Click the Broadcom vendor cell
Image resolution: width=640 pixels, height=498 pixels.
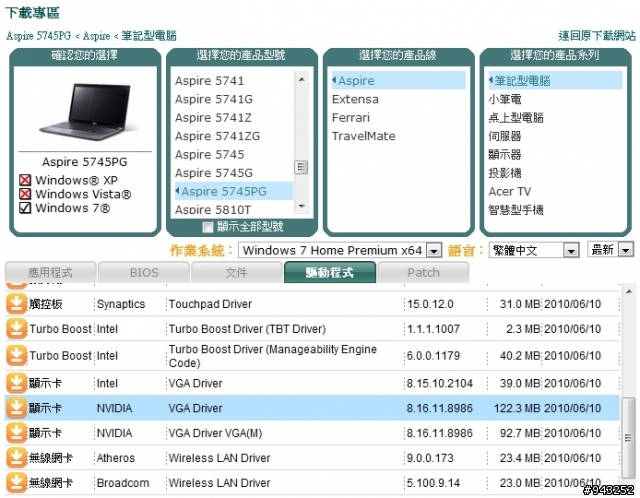click(x=123, y=483)
